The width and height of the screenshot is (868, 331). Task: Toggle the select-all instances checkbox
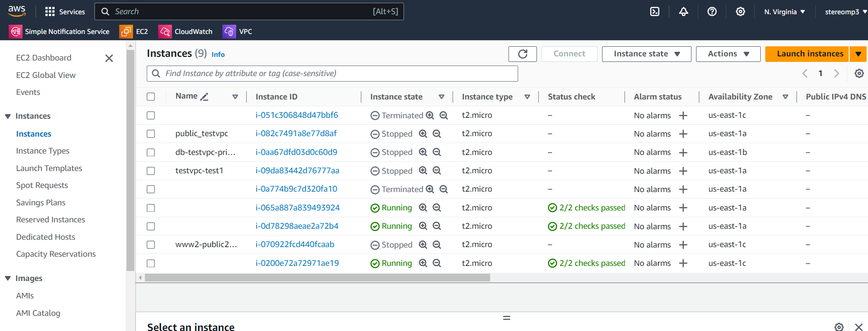click(151, 97)
